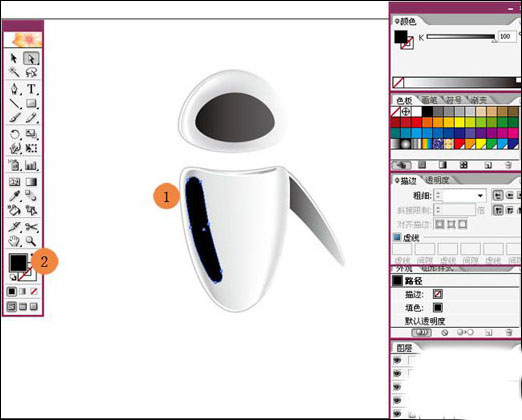Choose the Warp tool
The image size is (522, 420).
coord(14,148)
